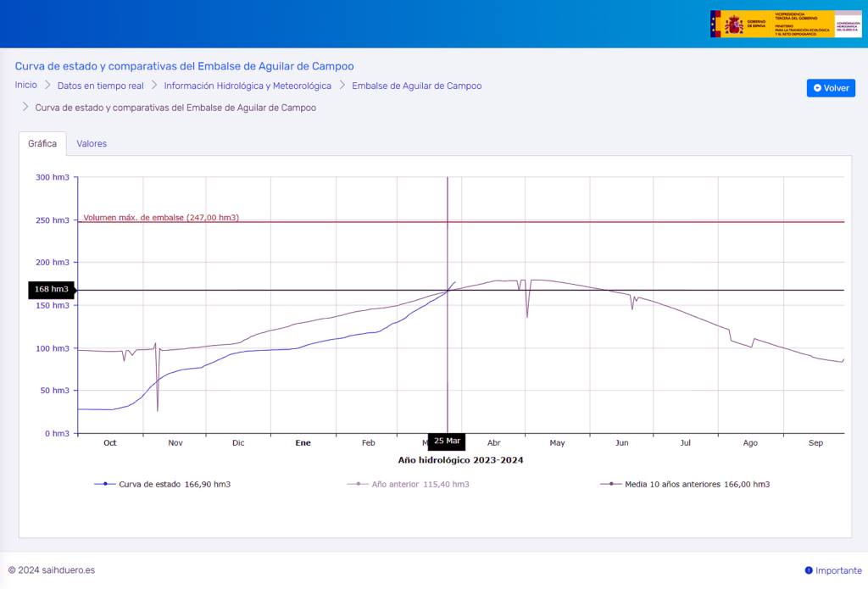Click the Volumen máx. de embalse line label
The width and height of the screenshot is (868, 589).
pyautogui.click(x=161, y=218)
